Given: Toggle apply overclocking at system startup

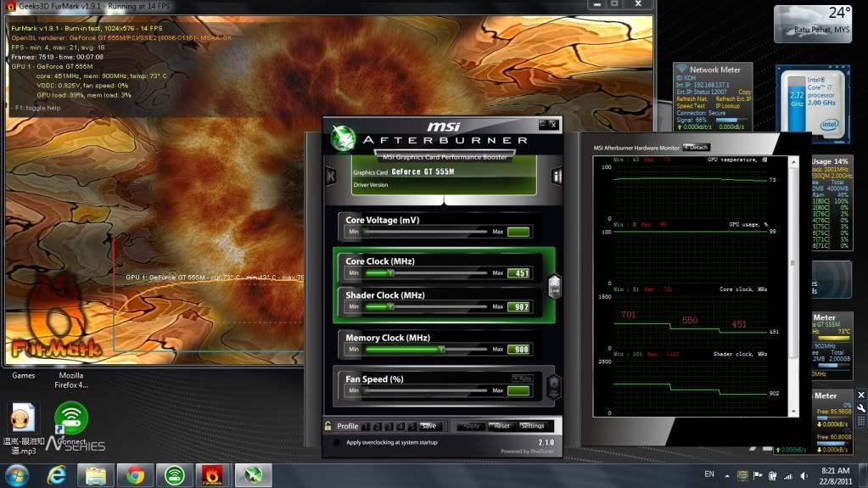Looking at the screenshot, I should (x=337, y=442).
